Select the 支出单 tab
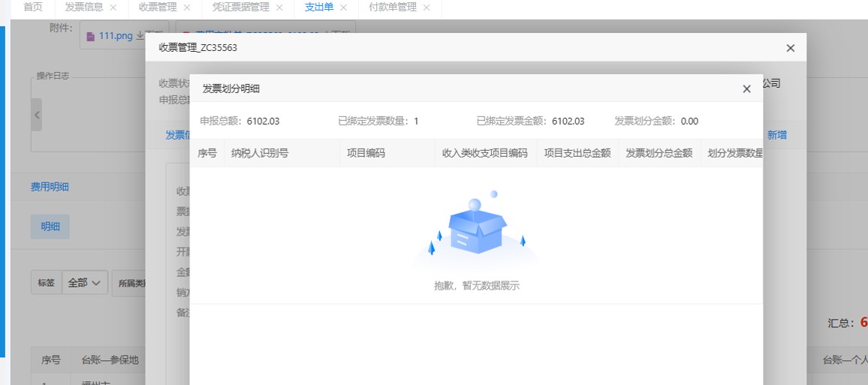Image resolution: width=868 pixels, height=385 pixels. (x=319, y=8)
